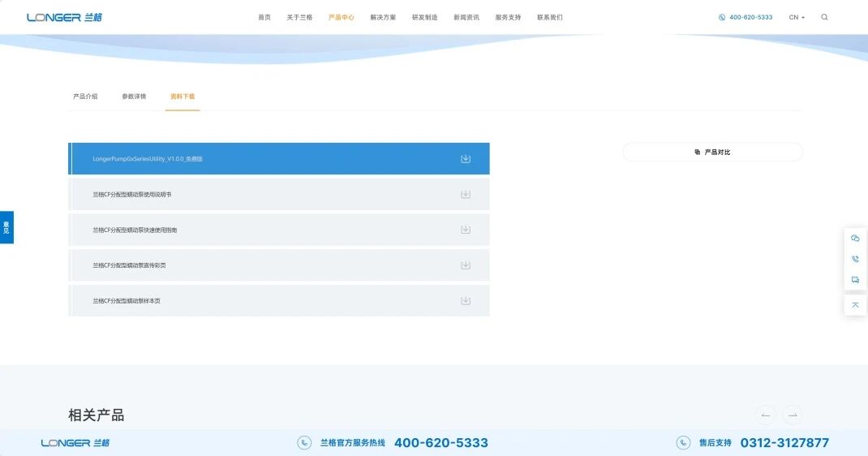Switch to the 参数详情 tab
868x456 pixels.
coord(134,97)
